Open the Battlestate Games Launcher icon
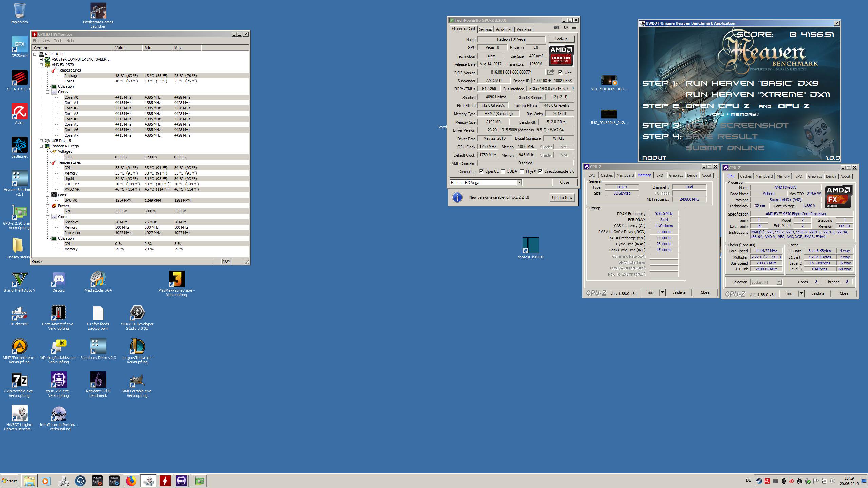Screen dimensions: 868x488 click(x=98, y=11)
